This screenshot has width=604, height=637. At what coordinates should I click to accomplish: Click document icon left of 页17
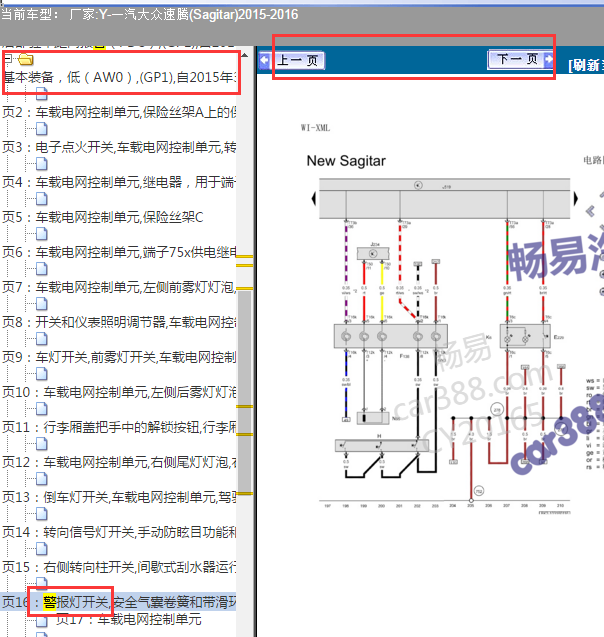pyautogui.click(x=41, y=622)
